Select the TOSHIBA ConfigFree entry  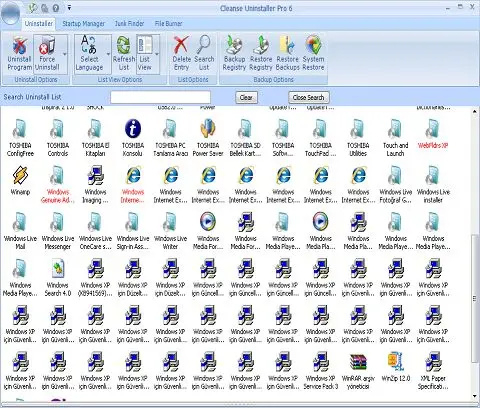pos(20,138)
